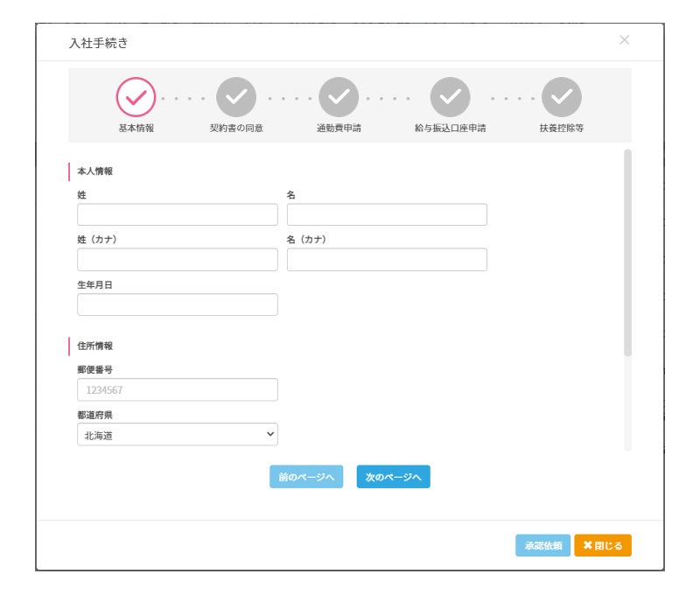Open the 扶養控除等 step checkmark icon
Viewport: 700px width, 595px height.
click(561, 98)
